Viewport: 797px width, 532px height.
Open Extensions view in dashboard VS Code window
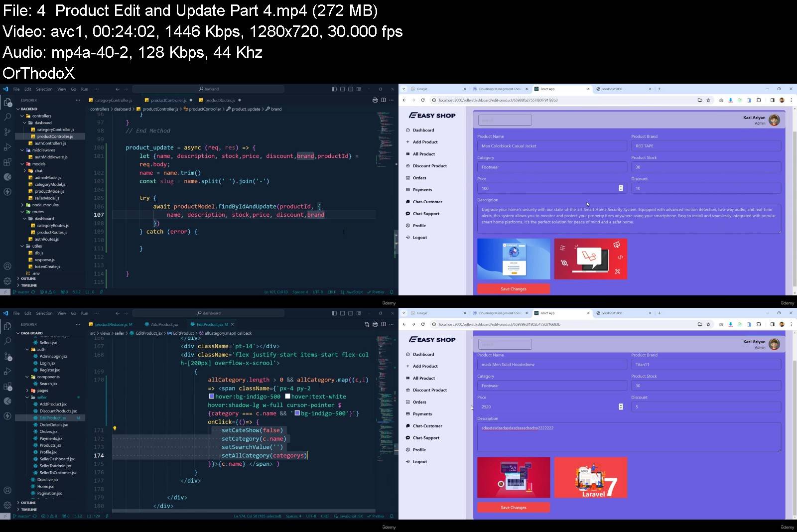(x=7, y=386)
